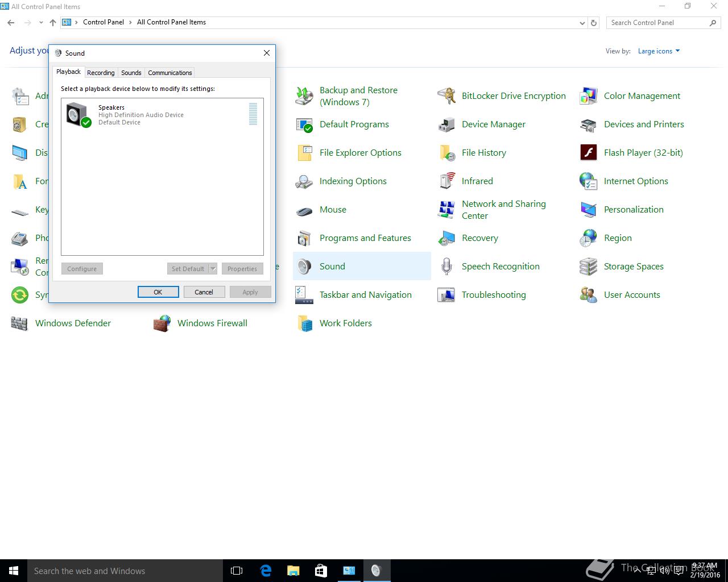Expand the address bar history dropdown
728x582 pixels.
point(582,23)
